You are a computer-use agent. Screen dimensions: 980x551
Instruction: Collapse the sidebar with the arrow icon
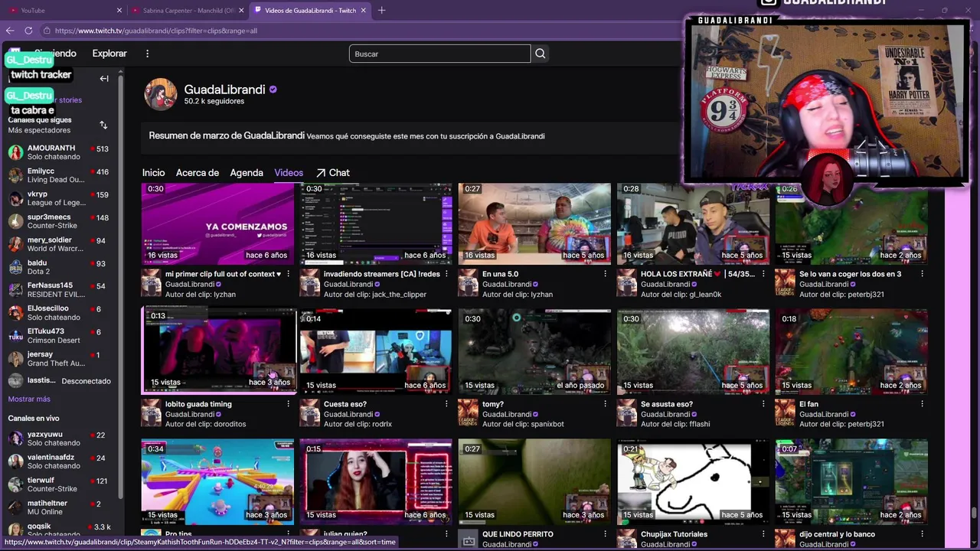pyautogui.click(x=104, y=78)
